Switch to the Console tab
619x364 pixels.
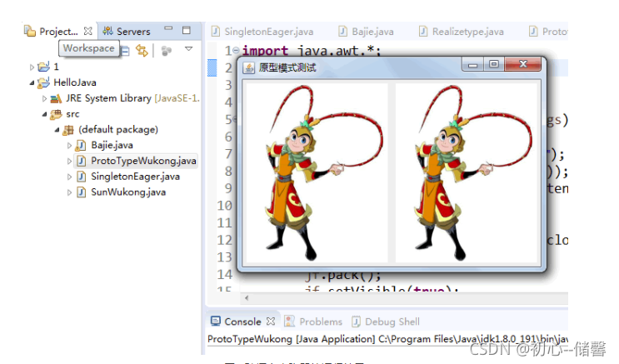tap(242, 322)
